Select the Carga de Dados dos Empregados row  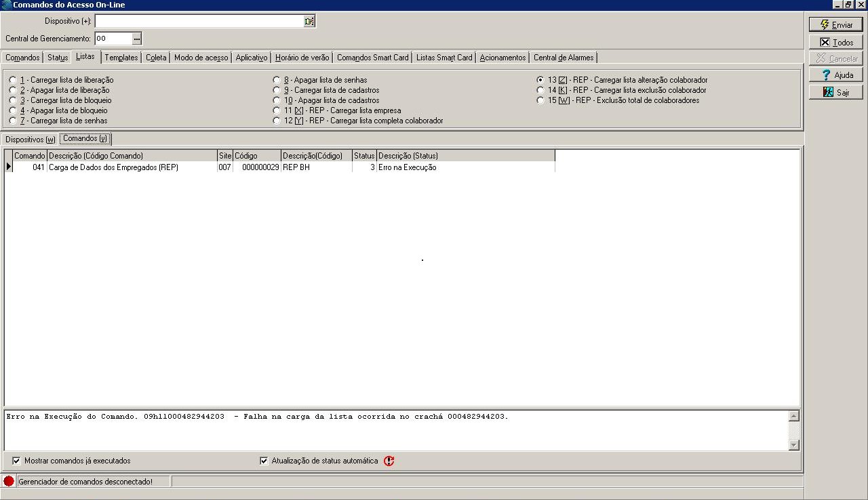(113, 167)
